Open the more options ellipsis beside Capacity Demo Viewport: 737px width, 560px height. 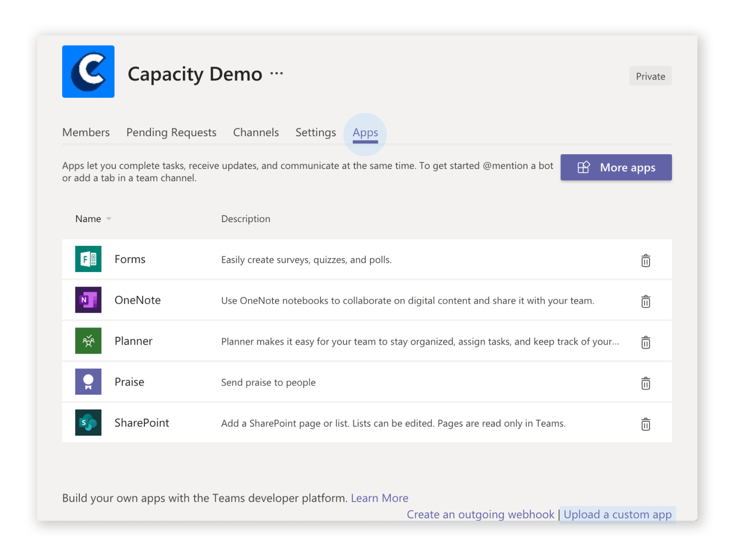[x=276, y=74]
